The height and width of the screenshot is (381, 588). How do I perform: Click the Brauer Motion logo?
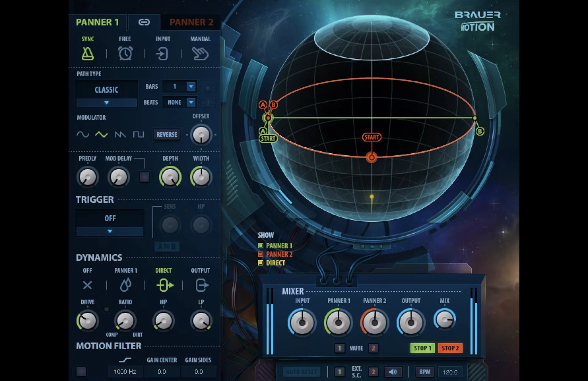pos(478,21)
